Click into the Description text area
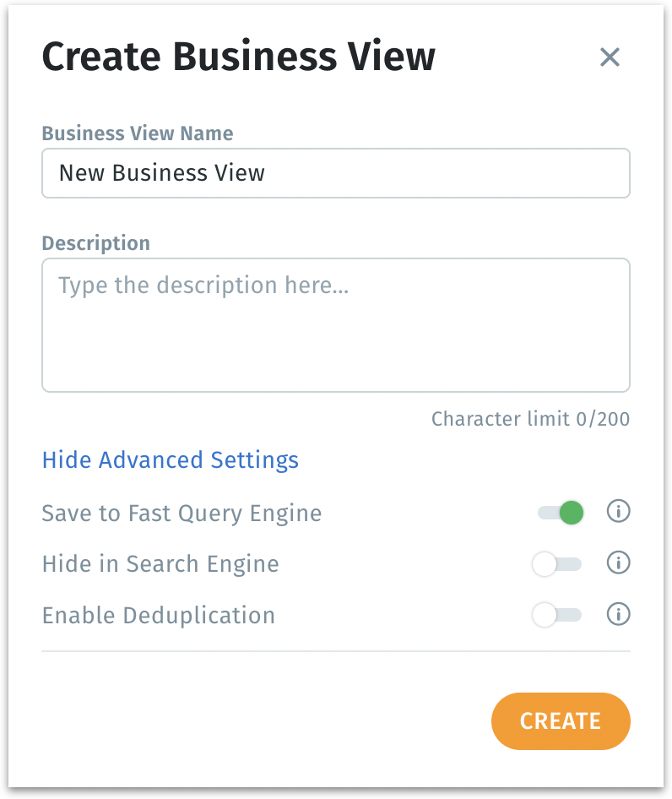The image size is (672, 799). pyautogui.click(x=335, y=325)
